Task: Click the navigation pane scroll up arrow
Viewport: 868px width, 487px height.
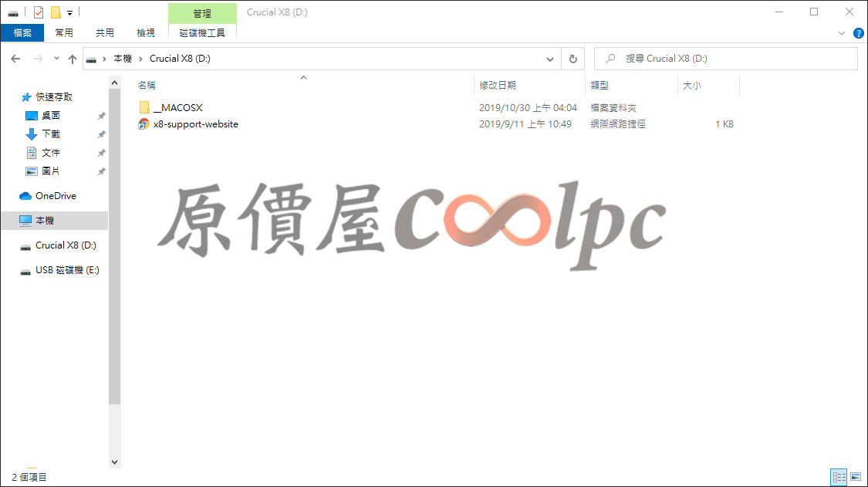Action: [115, 83]
